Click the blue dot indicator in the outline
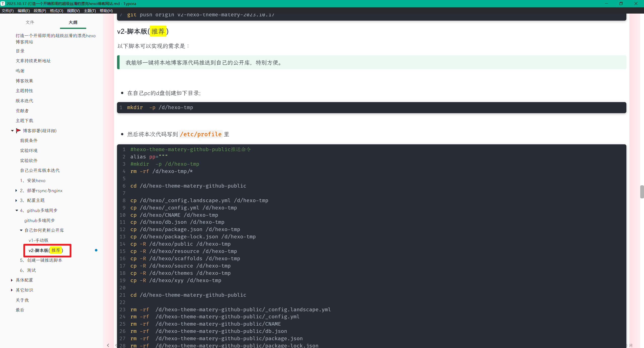The width and height of the screenshot is (644, 348). (96, 250)
